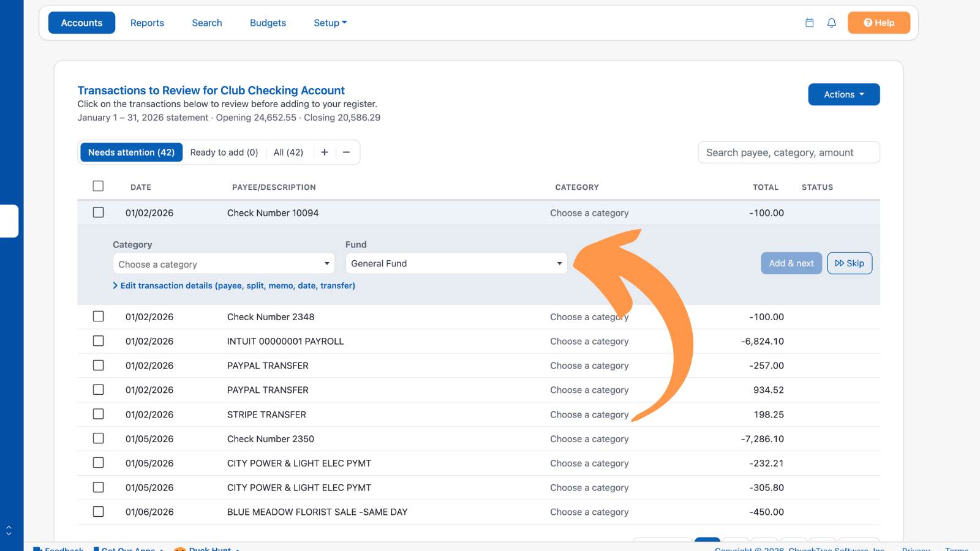Select checkbox for STRIPE TRANSFER row
The image size is (980, 551).
[x=98, y=414]
